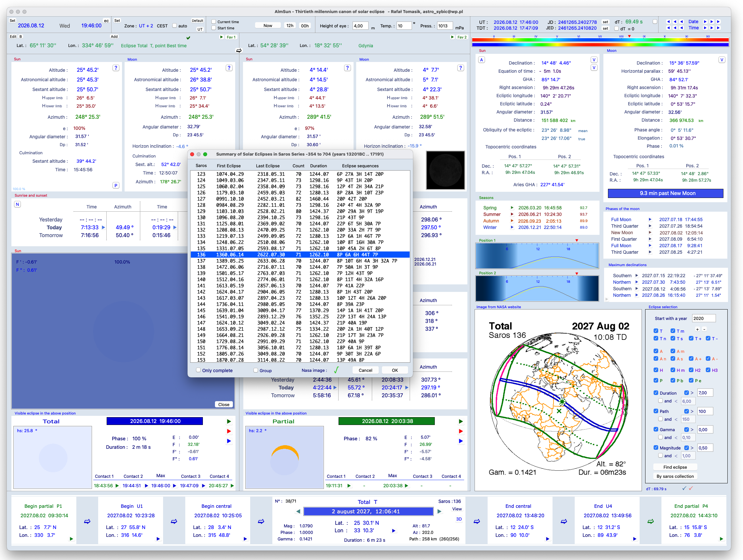Image resolution: width=743 pixels, height=560 pixels.
Task: Uncheck the Duration filter checkbox
Action: [656, 393]
